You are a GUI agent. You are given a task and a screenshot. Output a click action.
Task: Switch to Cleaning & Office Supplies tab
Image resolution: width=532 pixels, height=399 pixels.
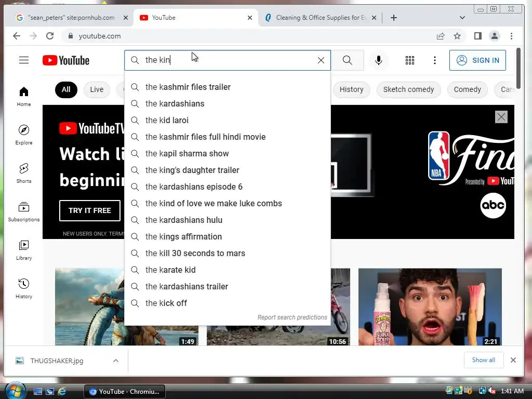pyautogui.click(x=321, y=18)
